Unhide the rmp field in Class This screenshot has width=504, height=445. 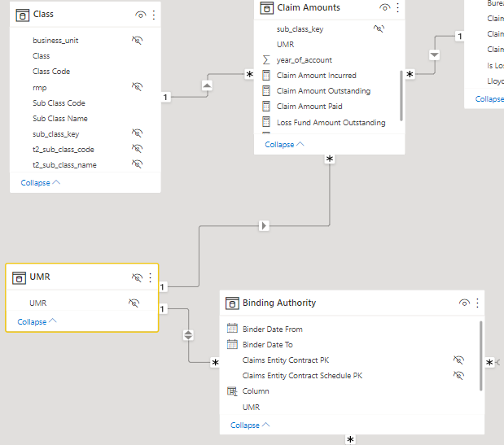pos(138,86)
